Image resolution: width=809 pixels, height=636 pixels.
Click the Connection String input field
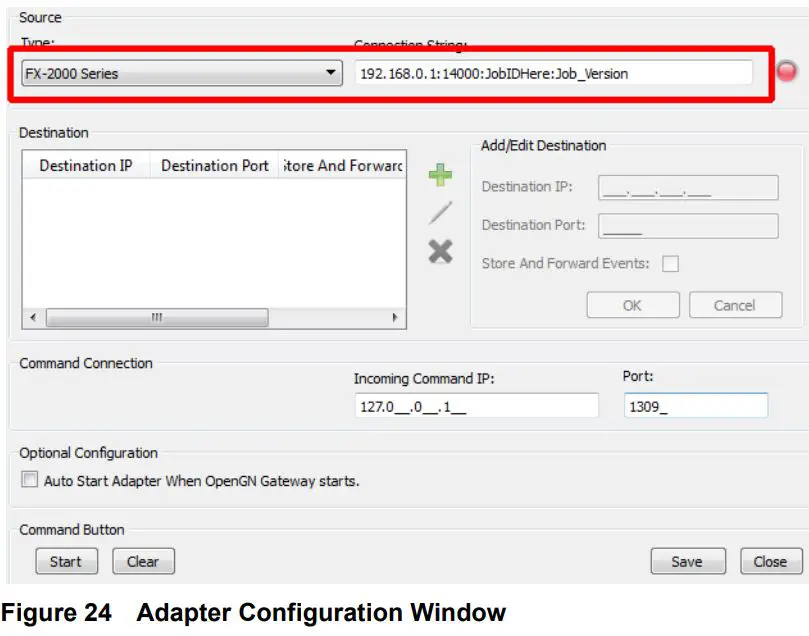[554, 73]
